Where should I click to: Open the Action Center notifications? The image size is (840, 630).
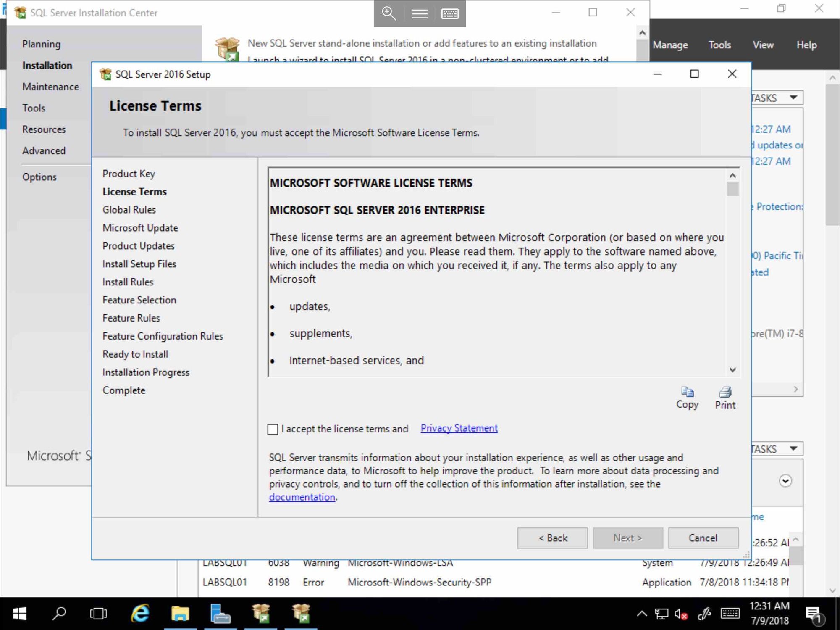[815, 615]
